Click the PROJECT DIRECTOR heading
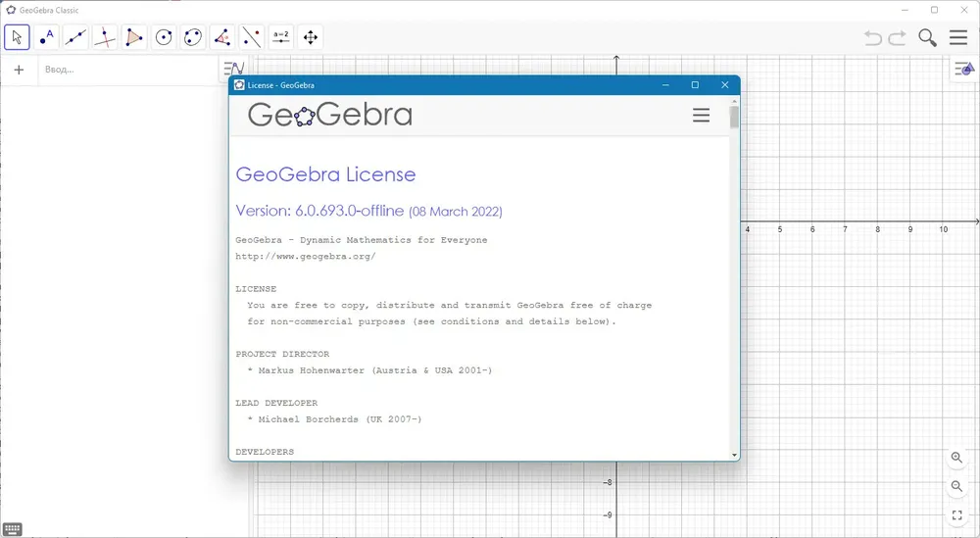Image resolution: width=980 pixels, height=538 pixels. point(282,354)
